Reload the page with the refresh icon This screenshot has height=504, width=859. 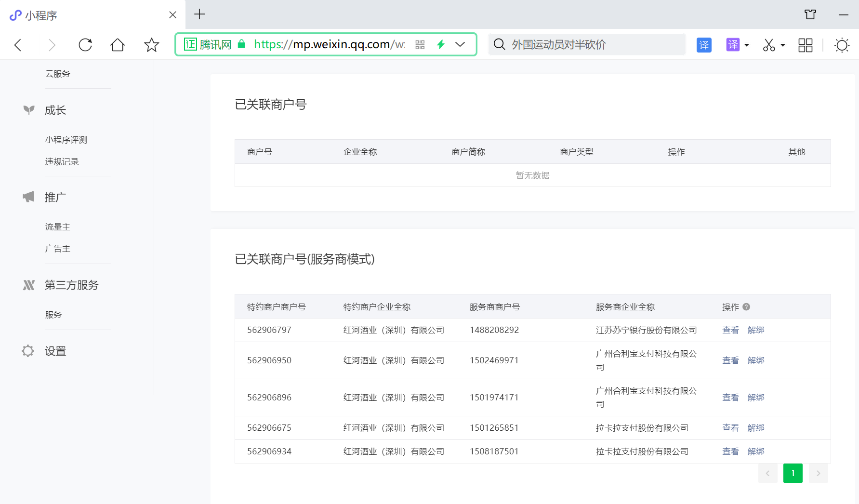(x=85, y=45)
